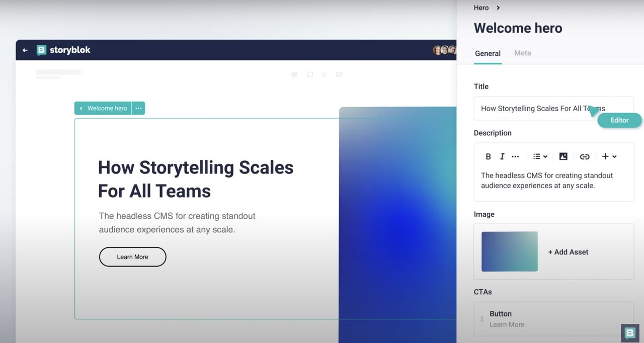Grab the drag handle of the Button CTA
This screenshot has width=644, height=343.
click(482, 319)
